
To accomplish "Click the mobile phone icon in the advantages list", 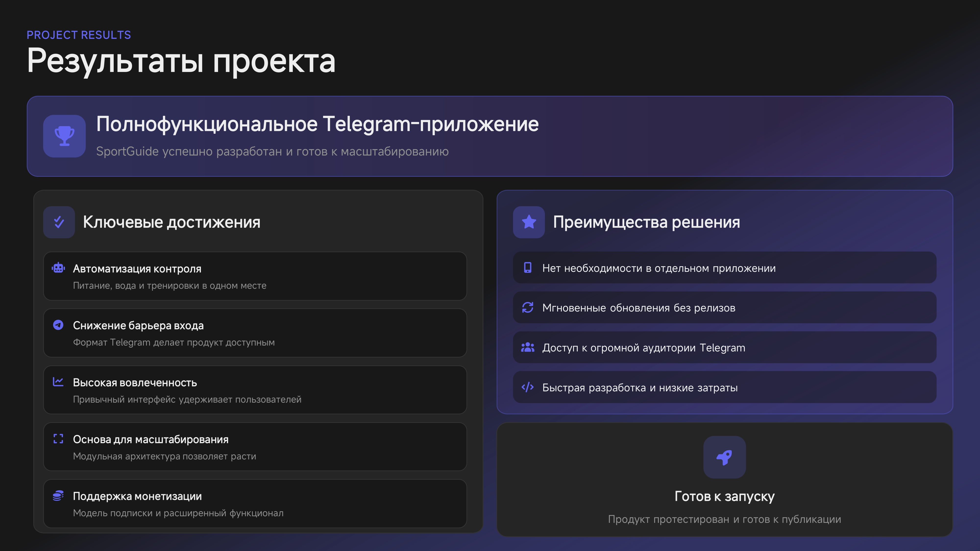I will tap(528, 268).
